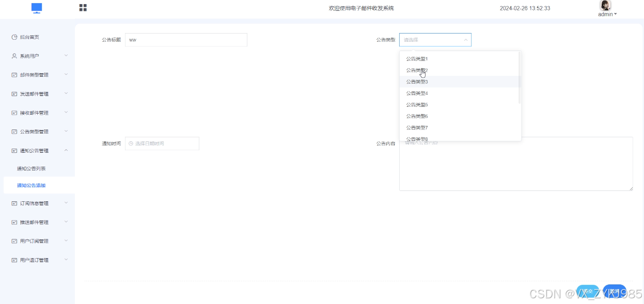The width and height of the screenshot is (644, 304).
Task: Open the grid apps icon in top bar
Action: click(83, 9)
